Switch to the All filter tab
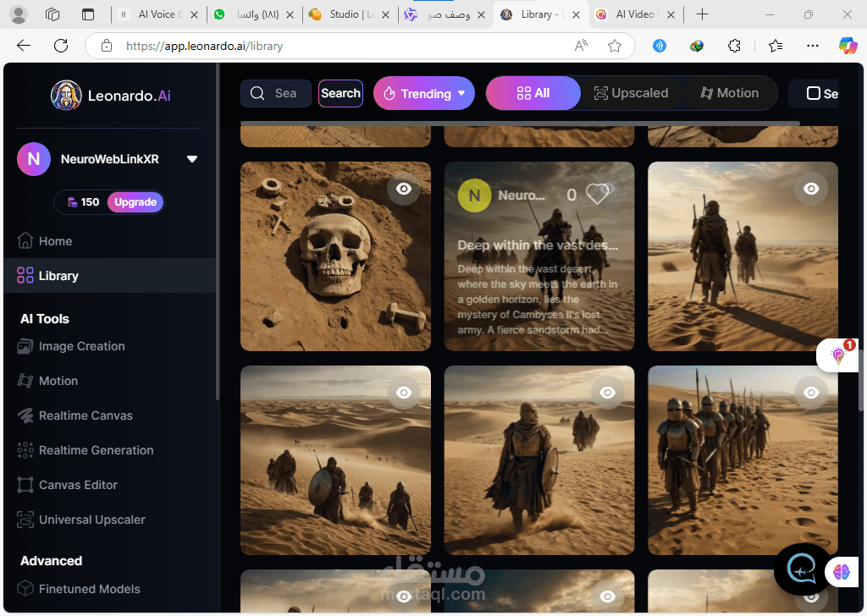 tap(533, 93)
